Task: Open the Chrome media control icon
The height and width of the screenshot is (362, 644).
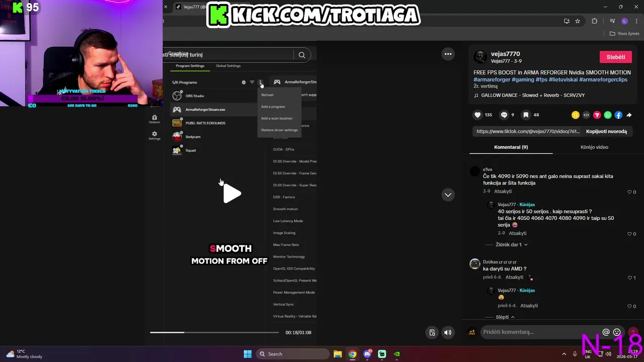Action: point(612,21)
